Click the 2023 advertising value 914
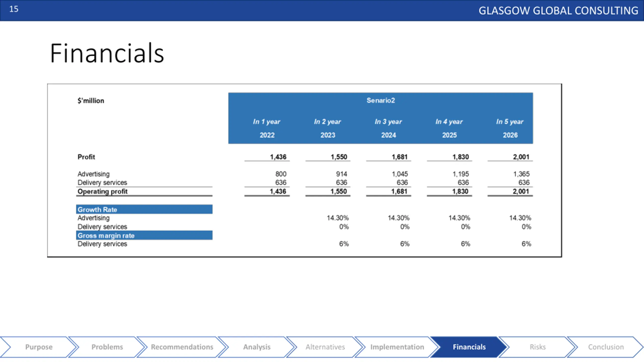Viewport: 644px width, 362px height. coord(341,174)
